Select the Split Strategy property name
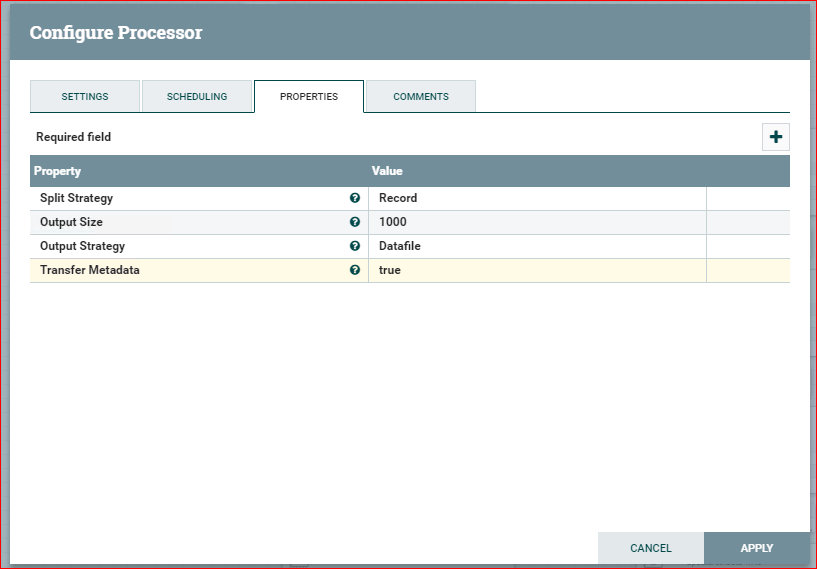 point(76,198)
